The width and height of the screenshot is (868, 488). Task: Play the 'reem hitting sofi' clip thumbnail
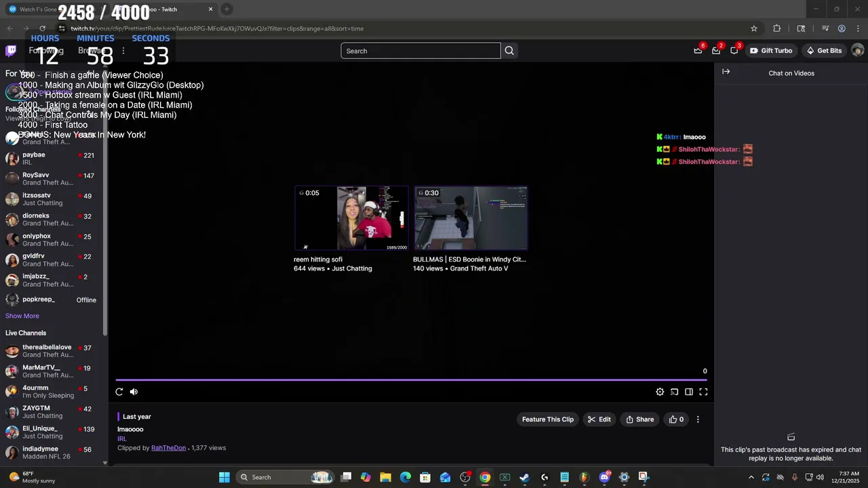click(x=351, y=218)
